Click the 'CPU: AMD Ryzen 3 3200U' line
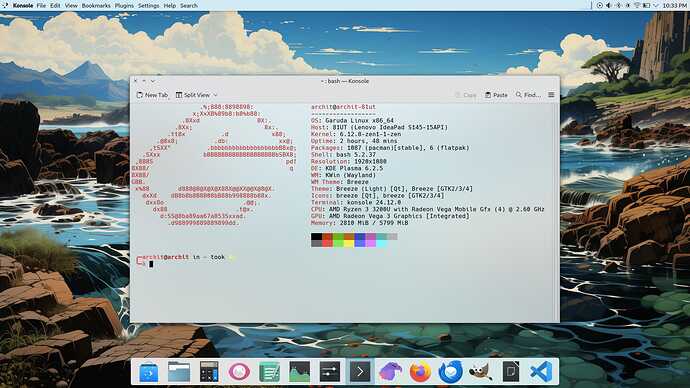 (428, 209)
